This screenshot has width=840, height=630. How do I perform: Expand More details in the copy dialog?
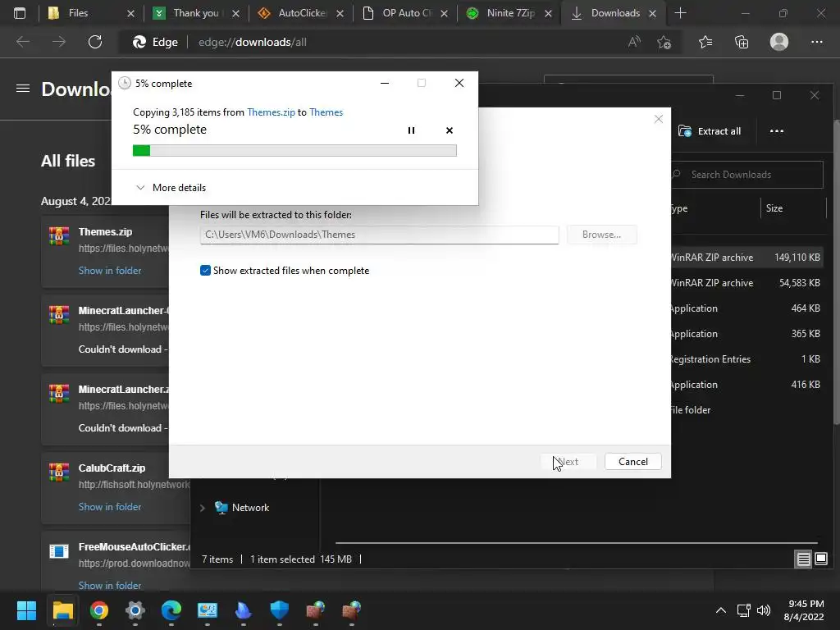coord(171,188)
